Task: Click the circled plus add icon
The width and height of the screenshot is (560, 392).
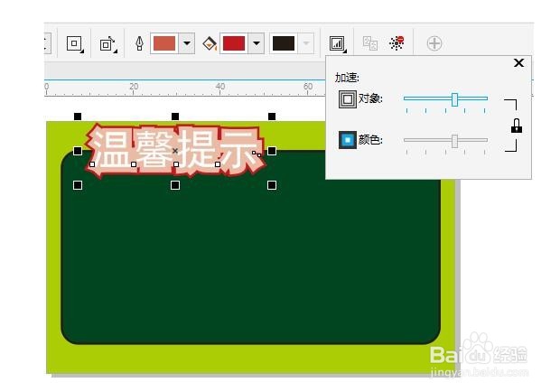Action: pos(434,43)
